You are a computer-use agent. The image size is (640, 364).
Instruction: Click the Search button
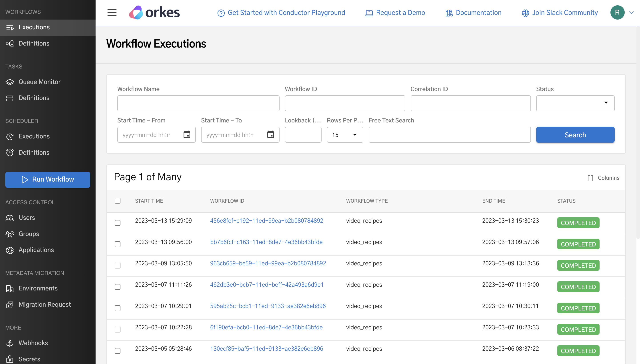(575, 135)
